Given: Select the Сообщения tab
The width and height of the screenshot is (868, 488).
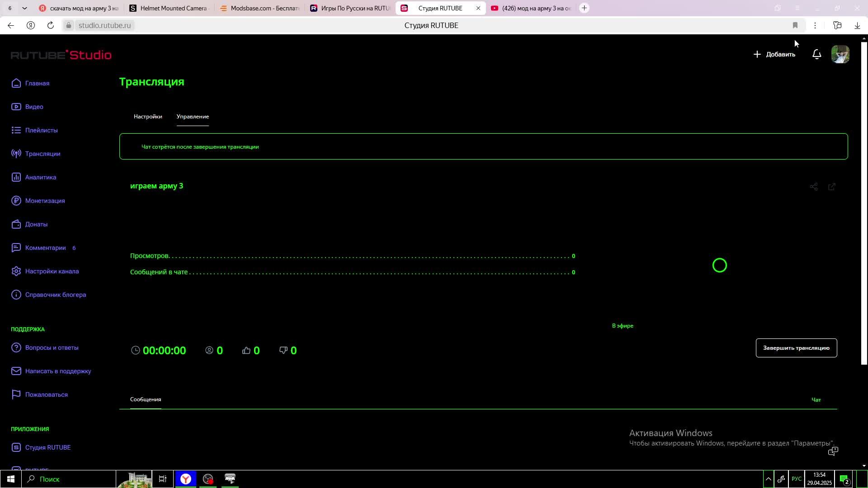Looking at the screenshot, I should pos(146,399).
